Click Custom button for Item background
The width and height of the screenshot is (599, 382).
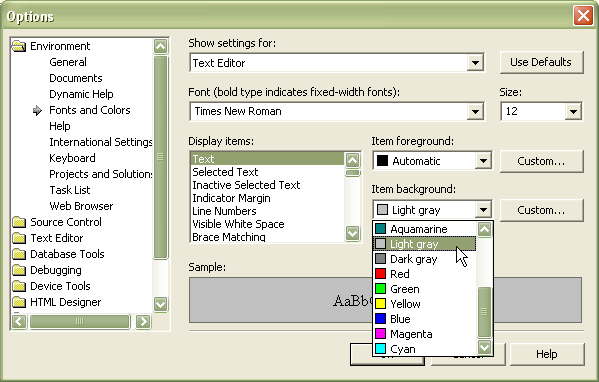(541, 210)
